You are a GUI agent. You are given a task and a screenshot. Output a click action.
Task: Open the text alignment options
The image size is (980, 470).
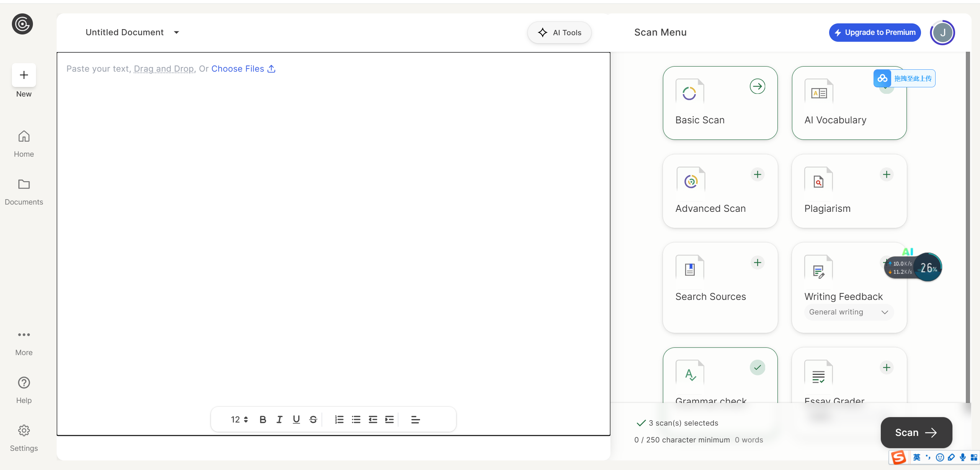[416, 419]
